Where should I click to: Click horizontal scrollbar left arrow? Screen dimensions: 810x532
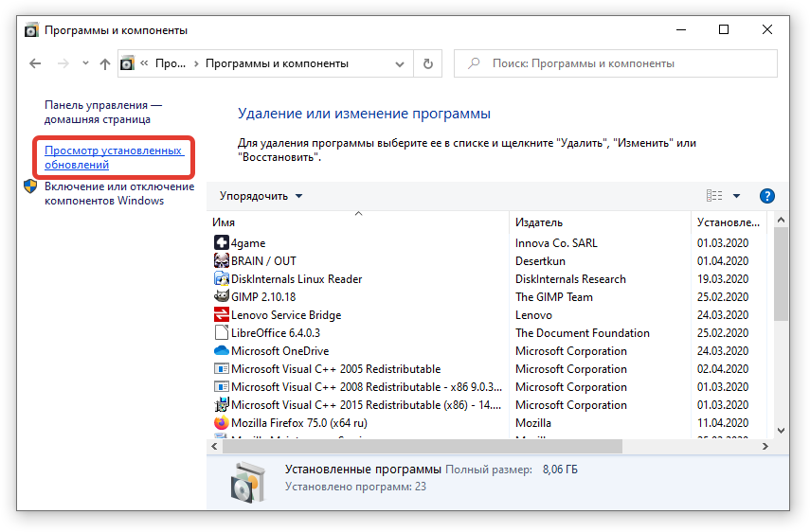point(214,447)
